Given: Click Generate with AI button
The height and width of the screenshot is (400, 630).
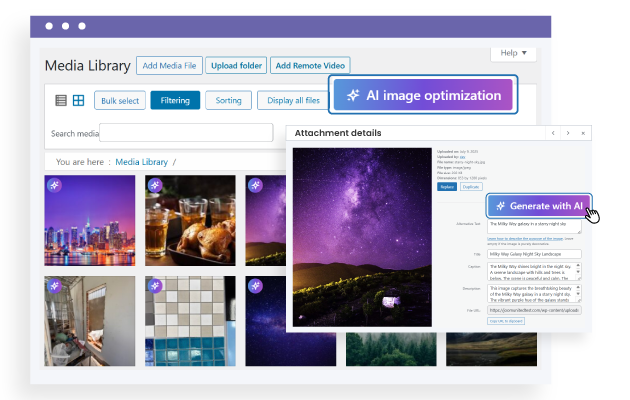Looking at the screenshot, I should [x=539, y=206].
